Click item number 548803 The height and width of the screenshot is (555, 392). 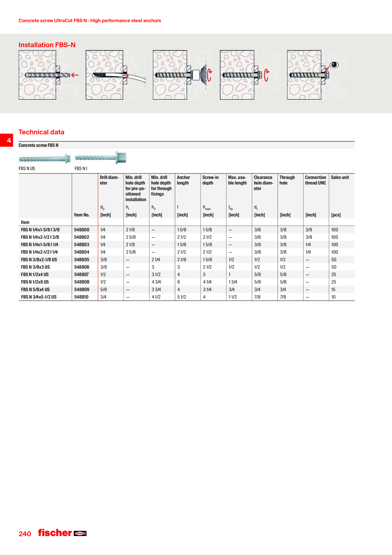click(x=82, y=245)
